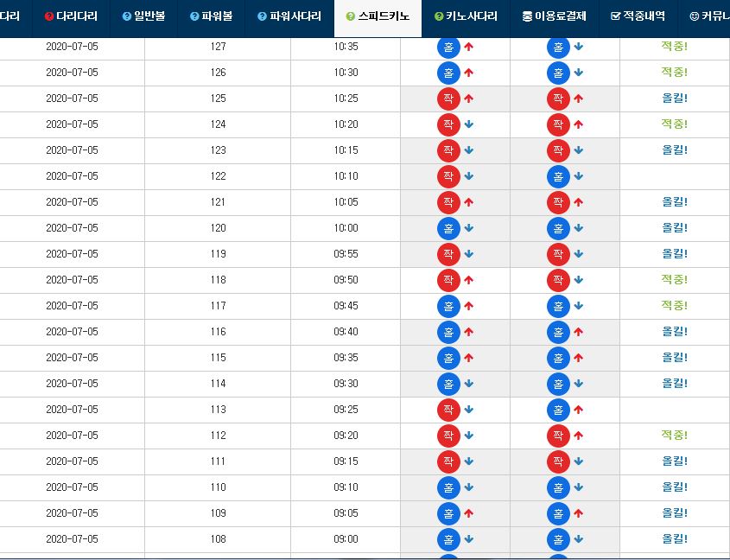Click 적중! result for round 112
The image size is (730, 560).
(x=675, y=436)
